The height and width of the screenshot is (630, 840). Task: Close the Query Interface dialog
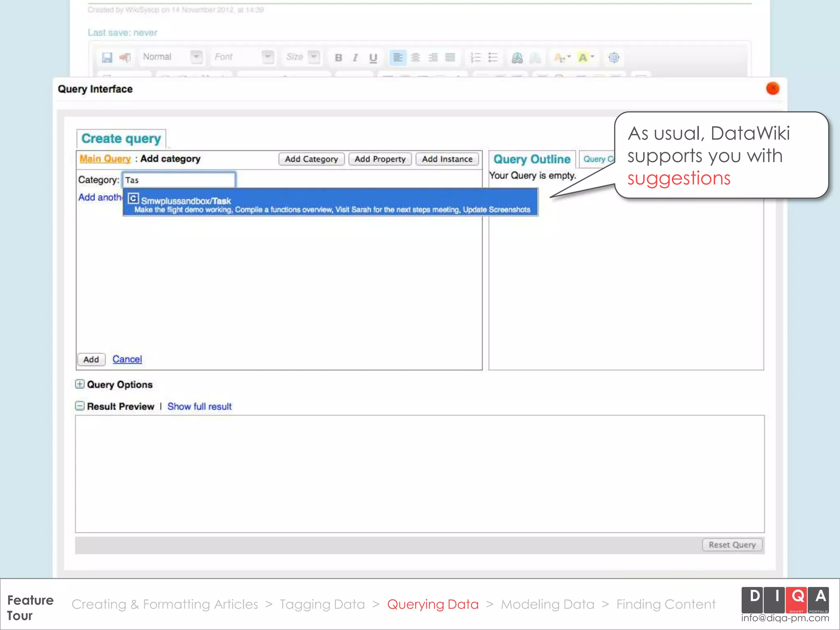coord(772,88)
